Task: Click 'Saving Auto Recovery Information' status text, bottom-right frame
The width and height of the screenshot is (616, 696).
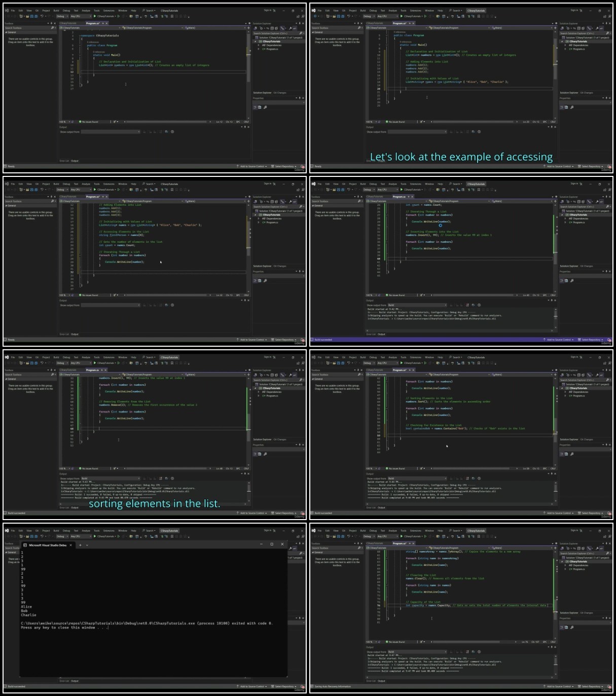Action: (x=333, y=686)
